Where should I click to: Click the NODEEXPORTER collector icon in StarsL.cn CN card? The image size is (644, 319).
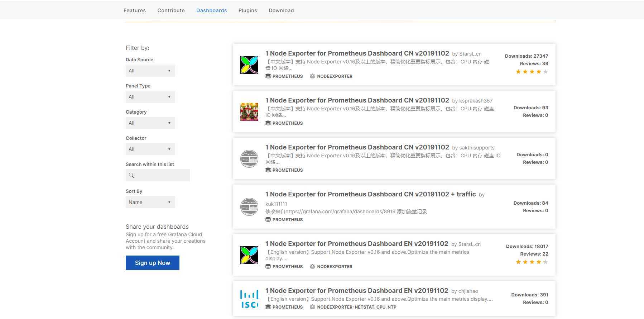point(312,76)
